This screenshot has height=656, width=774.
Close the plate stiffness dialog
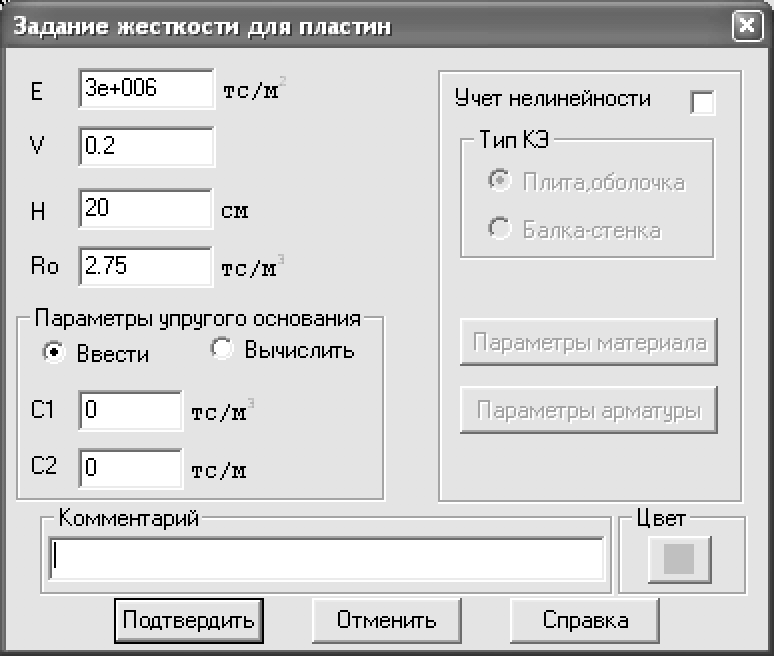coord(747,26)
